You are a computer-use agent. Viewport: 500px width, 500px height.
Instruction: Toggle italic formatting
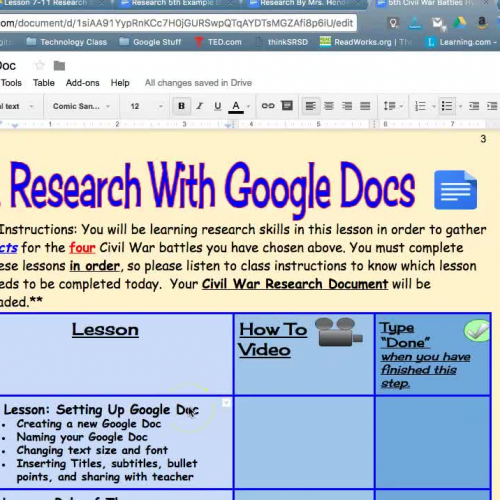[200, 106]
